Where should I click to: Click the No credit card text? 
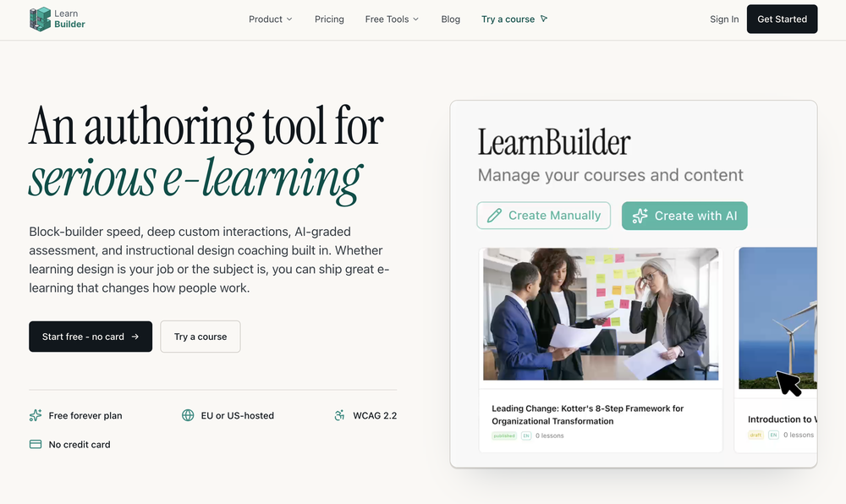[x=80, y=445]
